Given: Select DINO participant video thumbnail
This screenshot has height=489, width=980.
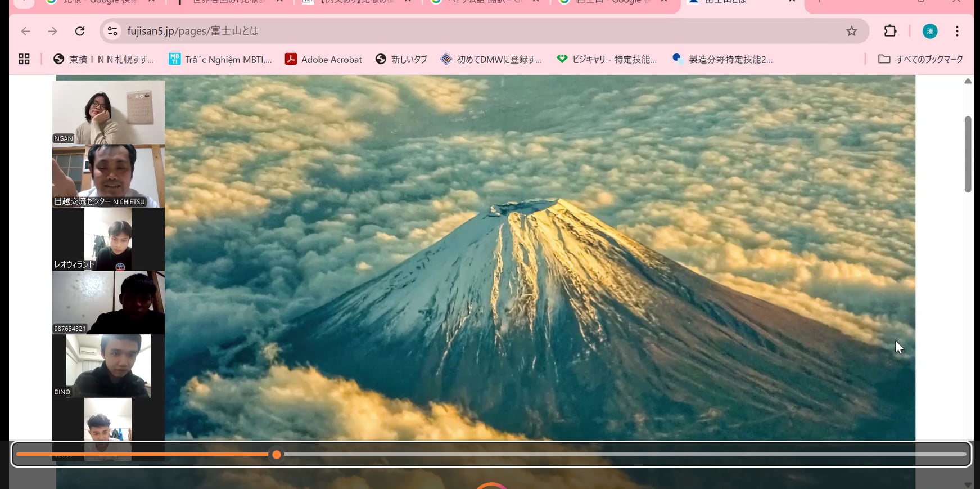Looking at the screenshot, I should (109, 366).
